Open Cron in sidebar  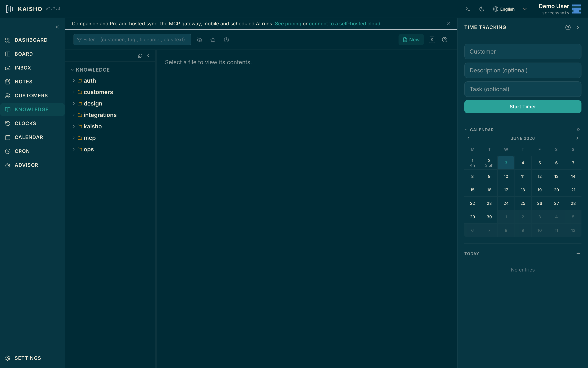32,151
